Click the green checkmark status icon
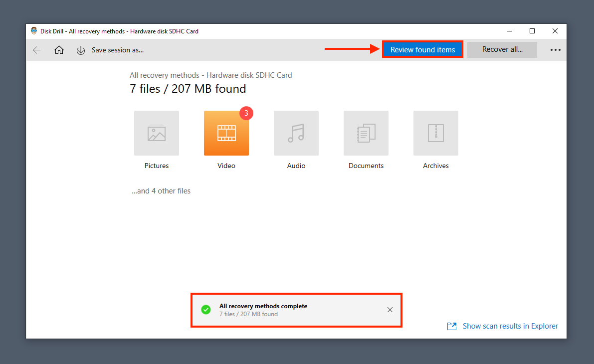The width and height of the screenshot is (594, 364). [205, 310]
